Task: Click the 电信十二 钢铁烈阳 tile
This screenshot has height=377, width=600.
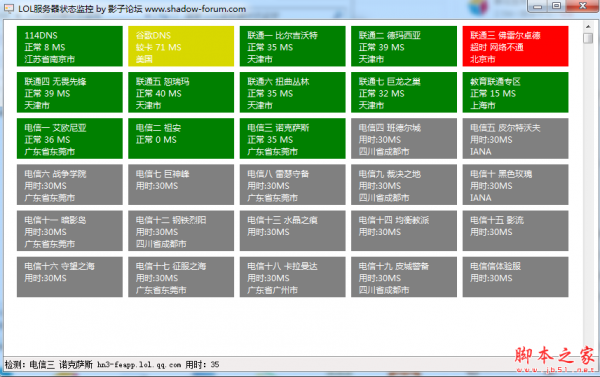Action: tap(181, 231)
